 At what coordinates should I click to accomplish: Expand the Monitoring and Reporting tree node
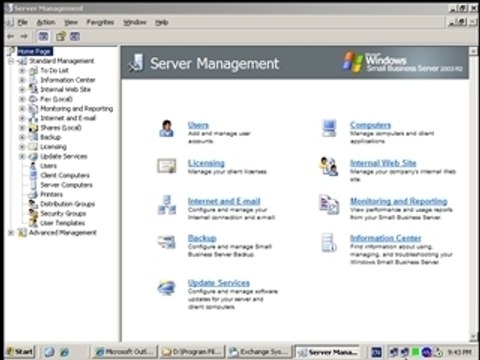tap(22, 109)
